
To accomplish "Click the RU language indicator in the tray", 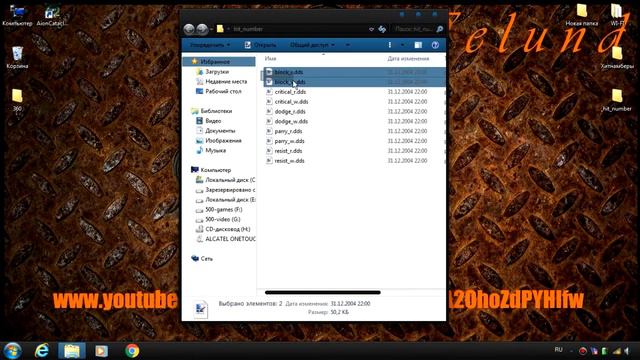I will [558, 350].
